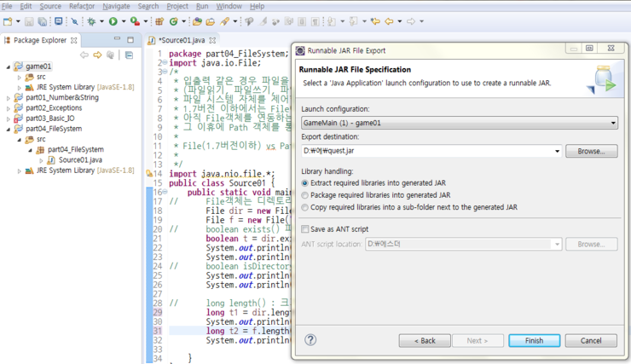Click the New Java Package icon
This screenshot has height=364, width=631.
[159, 21]
